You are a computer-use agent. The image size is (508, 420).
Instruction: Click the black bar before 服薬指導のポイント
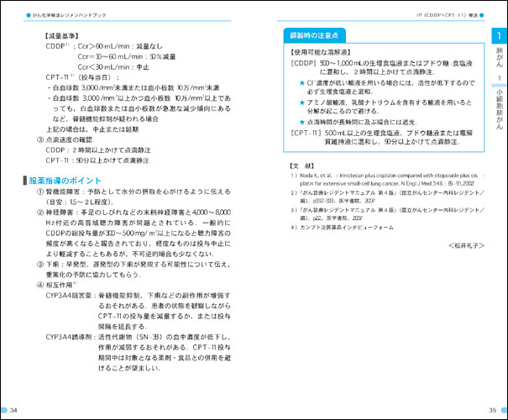(24, 181)
